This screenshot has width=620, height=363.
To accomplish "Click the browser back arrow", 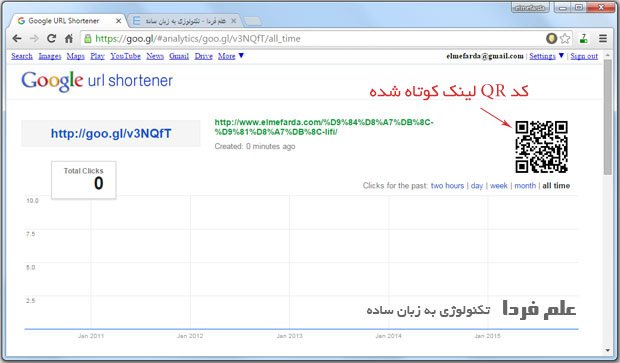I will 17,38.
